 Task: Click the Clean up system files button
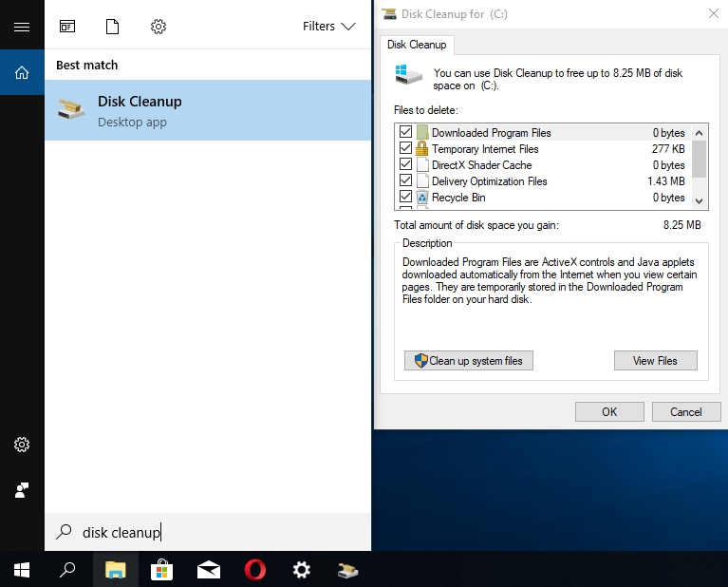(469, 361)
